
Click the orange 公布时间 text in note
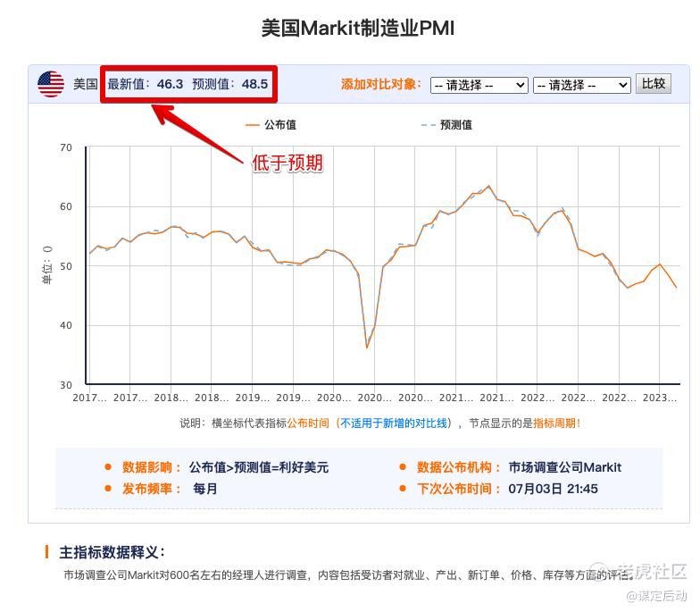308,423
